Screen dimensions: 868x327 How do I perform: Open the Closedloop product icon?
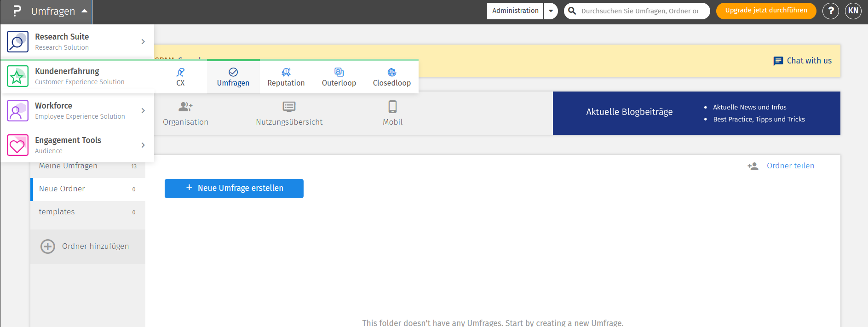coord(392,72)
